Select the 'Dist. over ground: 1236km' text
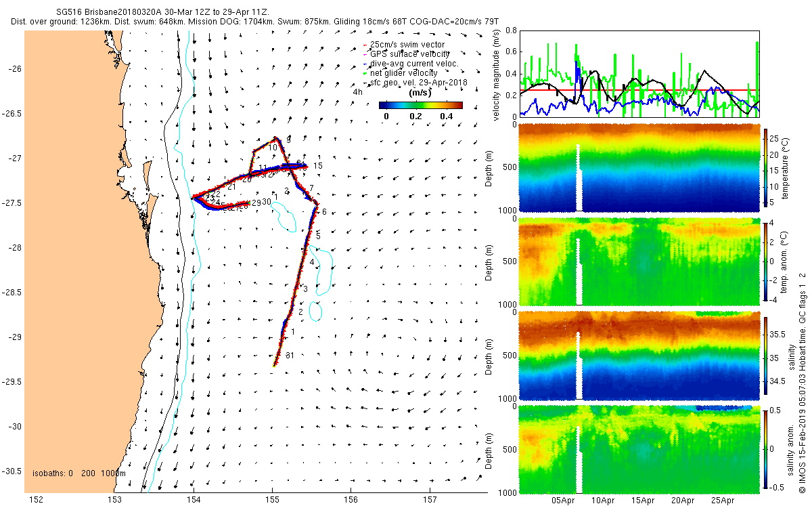This screenshot has width=812, height=508. pyautogui.click(x=60, y=22)
